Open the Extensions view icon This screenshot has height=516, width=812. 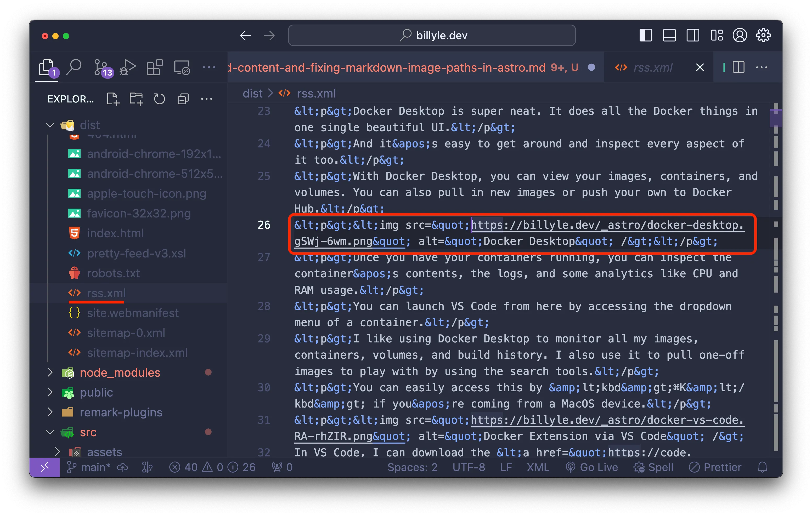coord(154,67)
